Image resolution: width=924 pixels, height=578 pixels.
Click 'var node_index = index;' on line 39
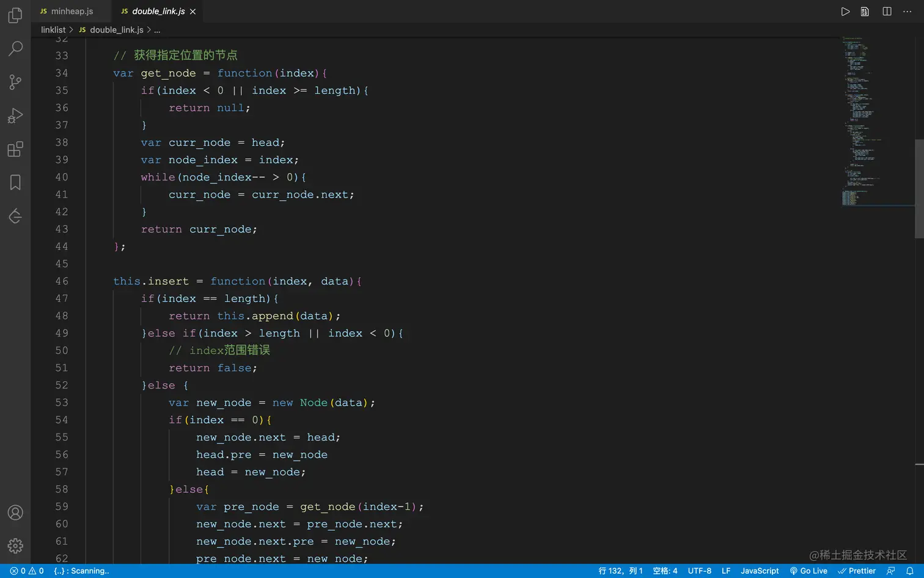[x=220, y=160]
